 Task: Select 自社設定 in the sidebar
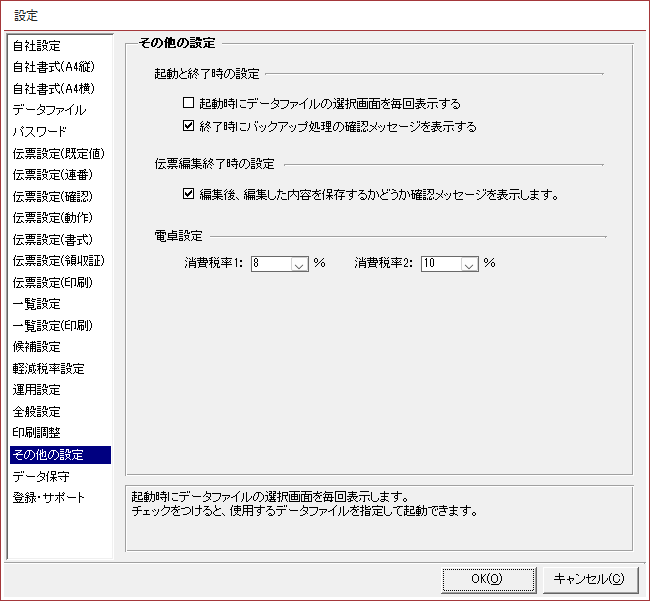(36, 45)
